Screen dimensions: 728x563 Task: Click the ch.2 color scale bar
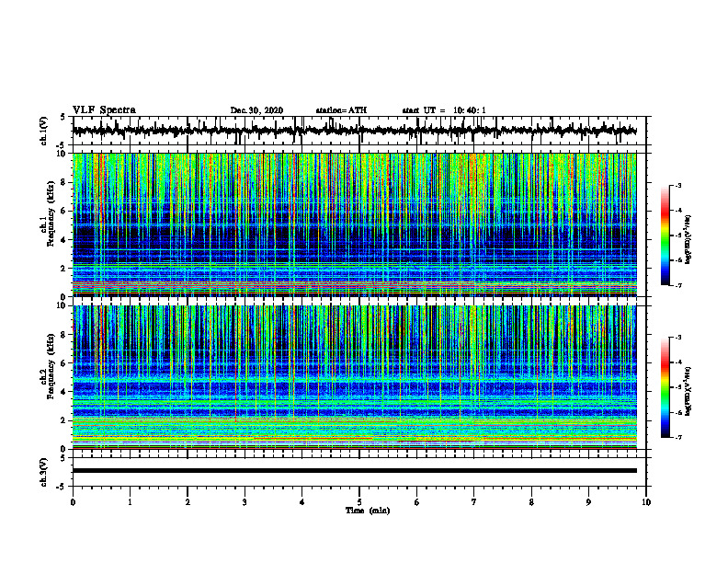[x=665, y=387]
